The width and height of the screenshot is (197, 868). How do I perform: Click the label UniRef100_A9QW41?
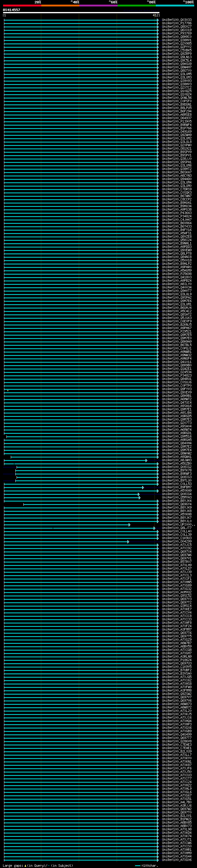pyautogui.click(x=176, y=457)
